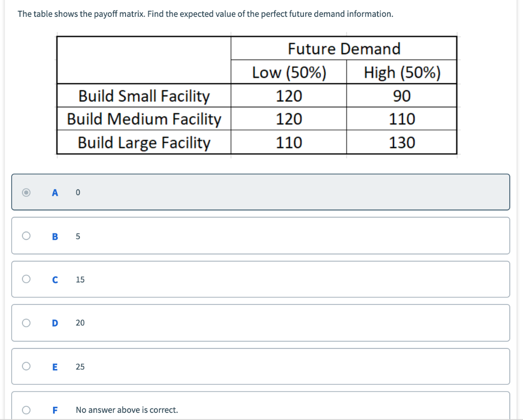Click the blue letter A label
Screen dimensions: 523x420
pyautogui.click(x=55, y=192)
